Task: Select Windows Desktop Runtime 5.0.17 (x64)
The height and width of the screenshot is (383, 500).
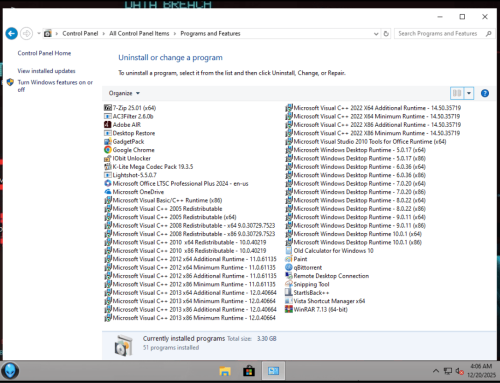Action: pos(356,150)
